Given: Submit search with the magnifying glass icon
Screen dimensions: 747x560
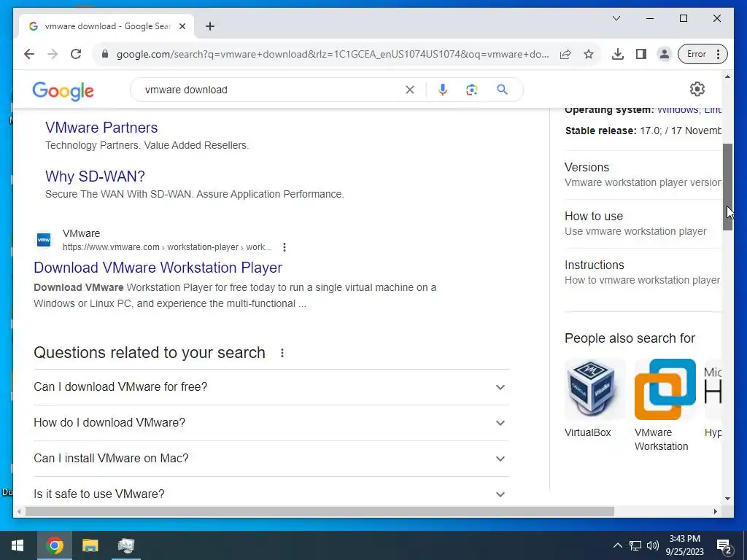Looking at the screenshot, I should point(502,90).
